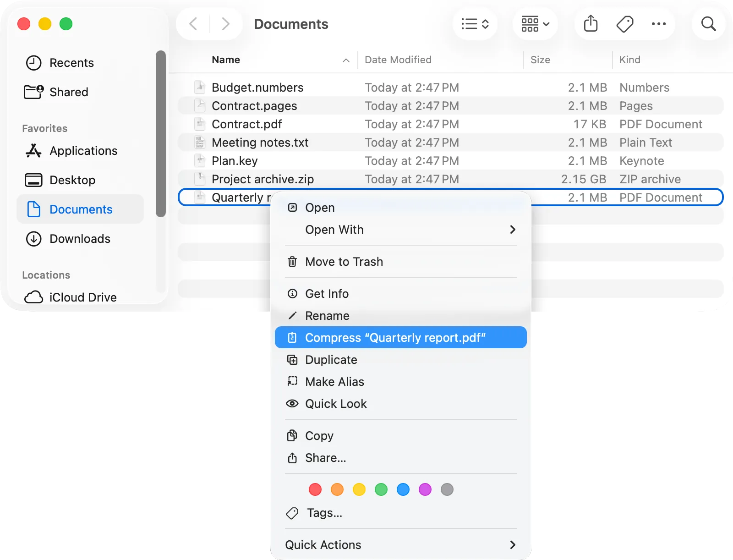The height and width of the screenshot is (560, 733).
Task: Open Downloads in the sidebar
Action: click(x=81, y=239)
